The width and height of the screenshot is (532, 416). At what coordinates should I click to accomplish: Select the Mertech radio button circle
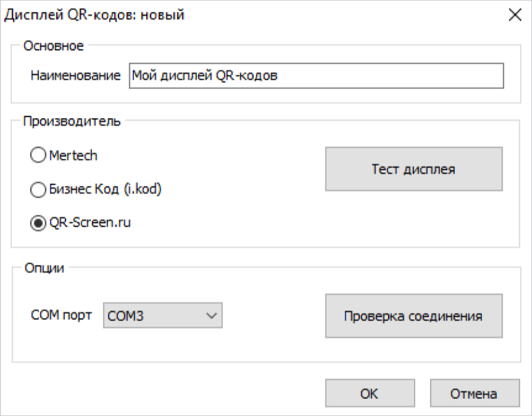point(38,155)
